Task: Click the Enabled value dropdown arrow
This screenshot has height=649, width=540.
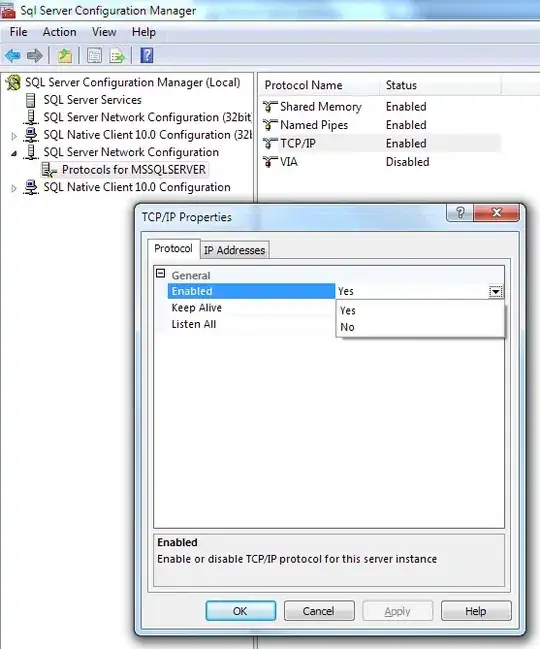Action: (496, 291)
